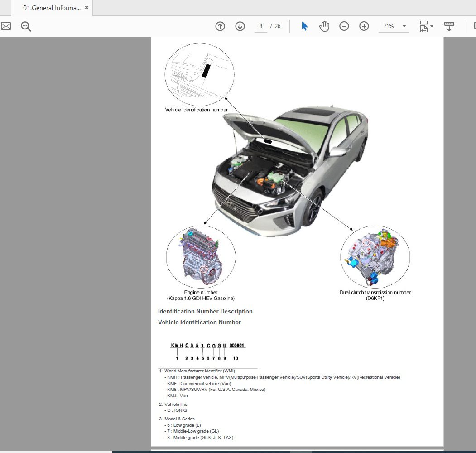Screen dimensions: 476x453
Task: Click the text '7 : Middle-Low grade (GL)'
Action: click(x=192, y=431)
